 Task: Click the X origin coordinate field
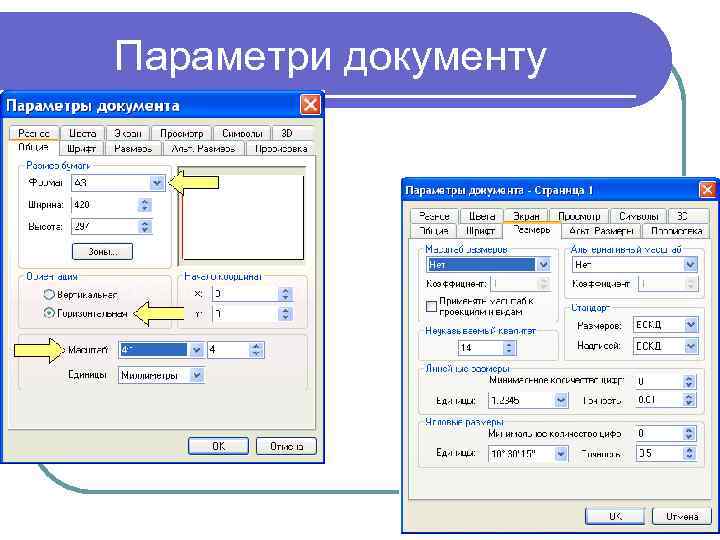click(x=246, y=294)
